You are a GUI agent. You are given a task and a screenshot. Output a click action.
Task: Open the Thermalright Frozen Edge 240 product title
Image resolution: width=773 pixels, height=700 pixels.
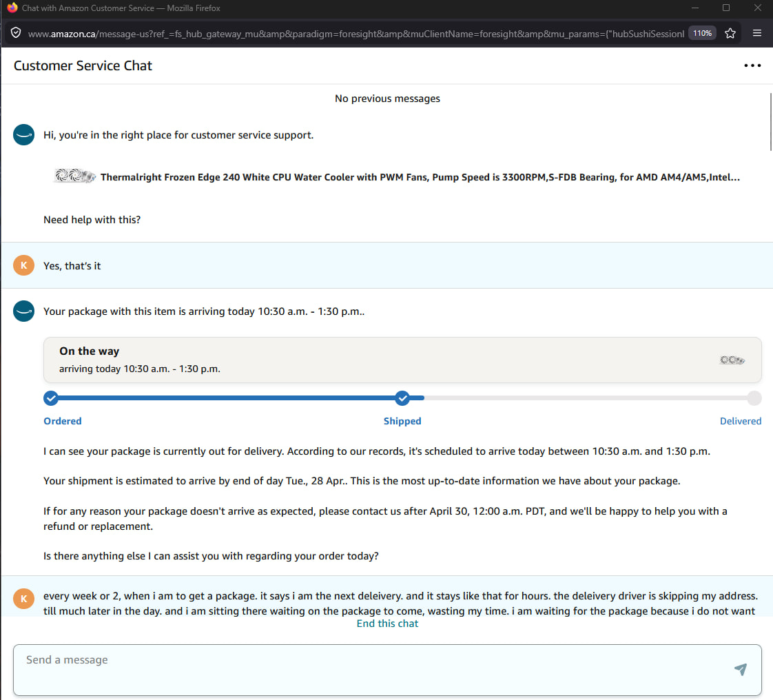tap(420, 177)
